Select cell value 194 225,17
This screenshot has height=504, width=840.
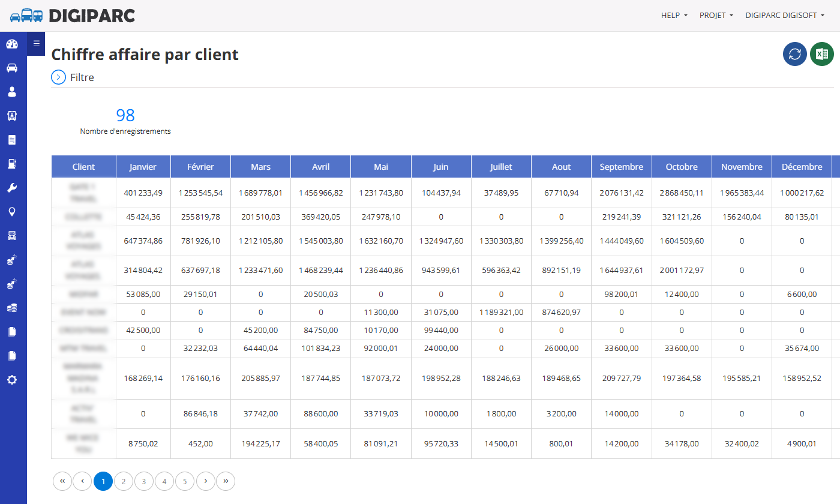click(x=260, y=443)
